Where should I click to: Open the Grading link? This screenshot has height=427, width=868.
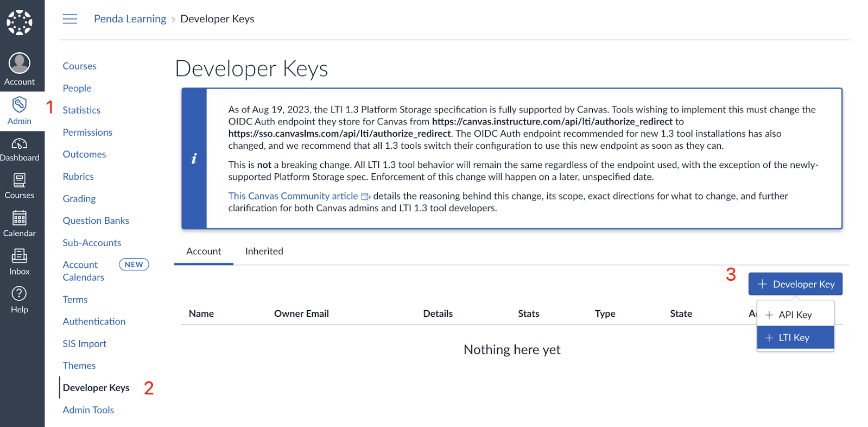pyautogui.click(x=79, y=199)
